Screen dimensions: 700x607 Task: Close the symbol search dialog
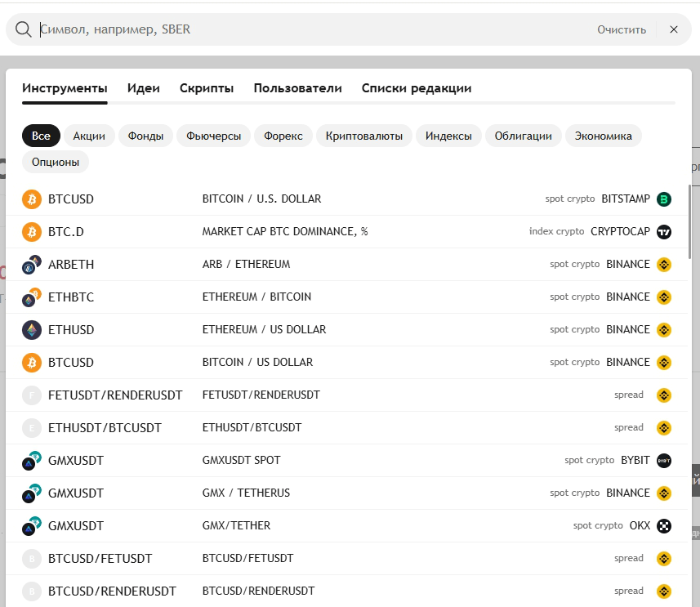(674, 29)
